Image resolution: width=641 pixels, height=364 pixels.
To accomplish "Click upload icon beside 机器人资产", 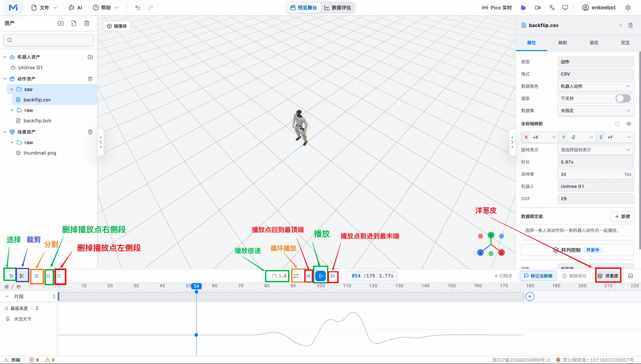I will pos(90,57).
